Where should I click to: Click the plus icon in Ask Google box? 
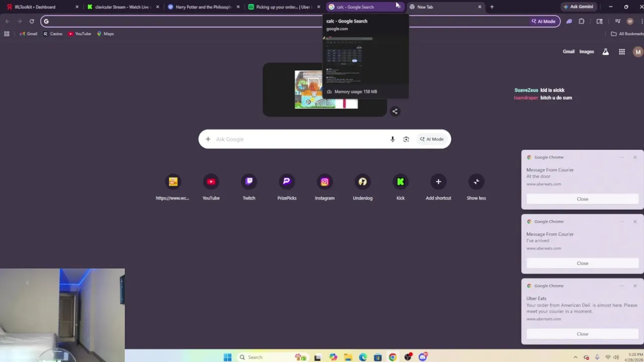coord(208,139)
